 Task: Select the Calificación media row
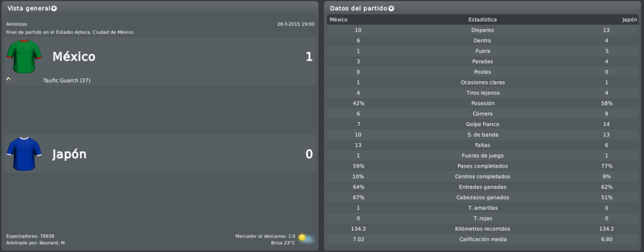[483, 239]
